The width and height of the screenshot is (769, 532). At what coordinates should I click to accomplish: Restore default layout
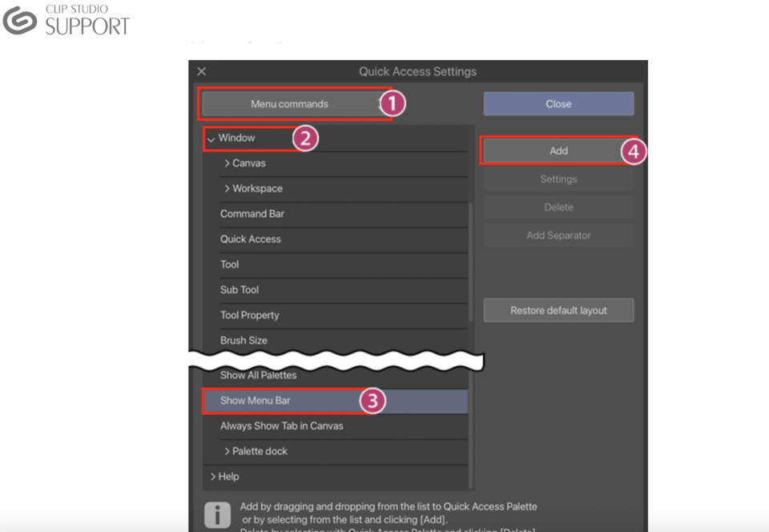click(x=558, y=310)
